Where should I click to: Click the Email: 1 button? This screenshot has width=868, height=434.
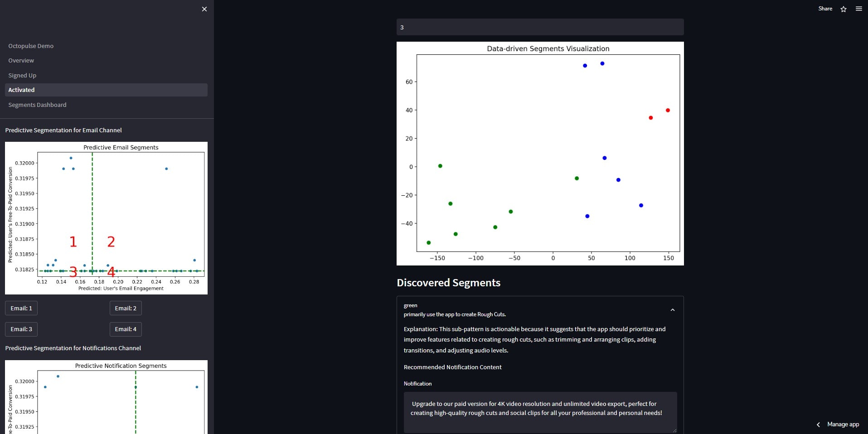tap(21, 308)
